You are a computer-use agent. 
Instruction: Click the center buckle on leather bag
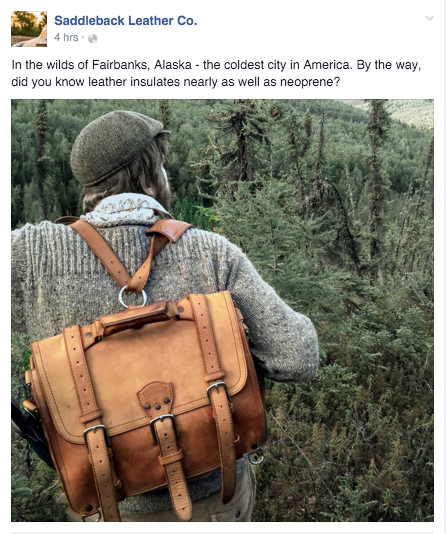coord(164,427)
